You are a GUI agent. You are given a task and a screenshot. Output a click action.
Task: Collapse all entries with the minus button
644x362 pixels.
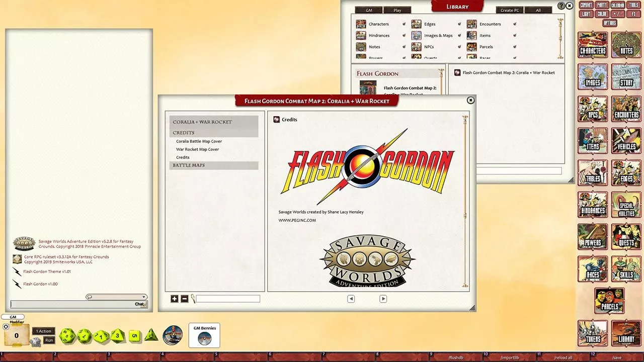(x=184, y=299)
